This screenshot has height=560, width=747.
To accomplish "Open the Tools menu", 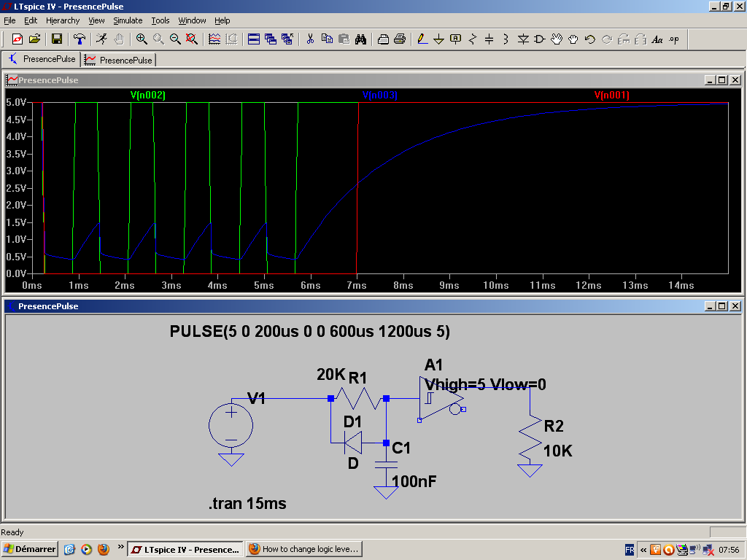I will click(x=160, y=20).
